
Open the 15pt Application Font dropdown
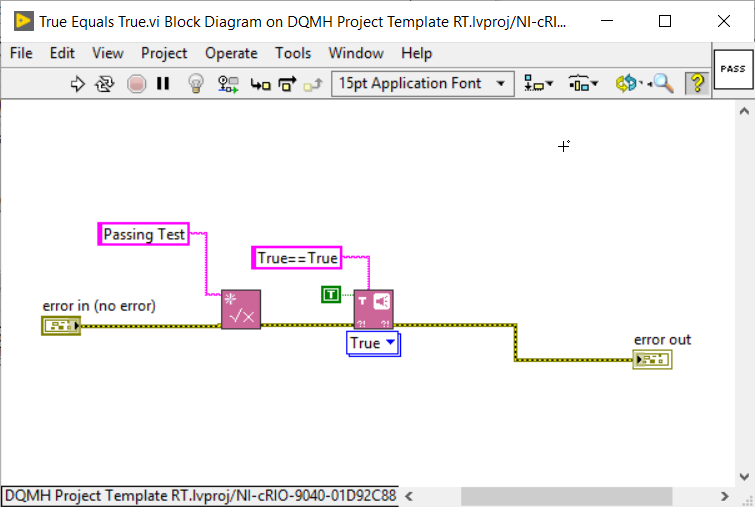click(422, 83)
